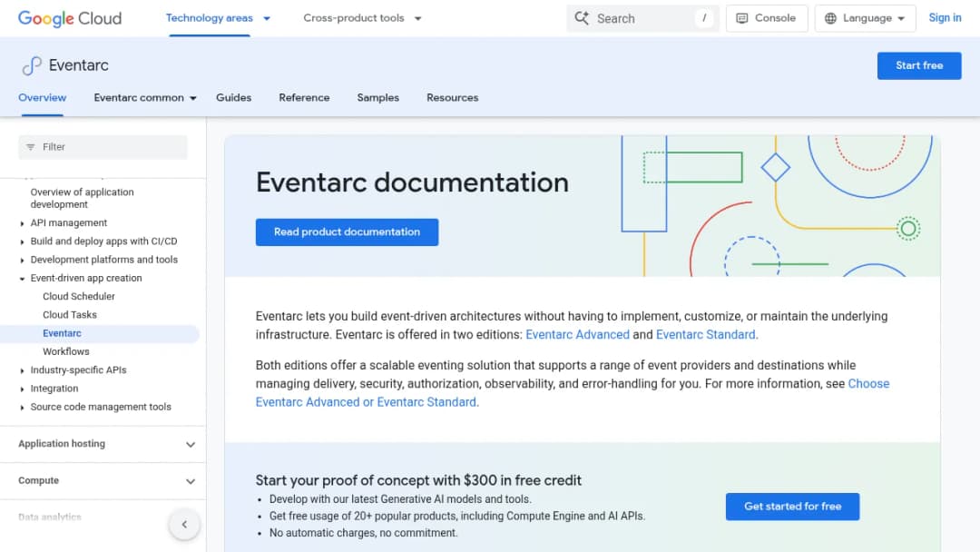Viewport: 980px width, 552px height.
Task: Expand Build and deploy apps with CI/CD
Action: 22,241
